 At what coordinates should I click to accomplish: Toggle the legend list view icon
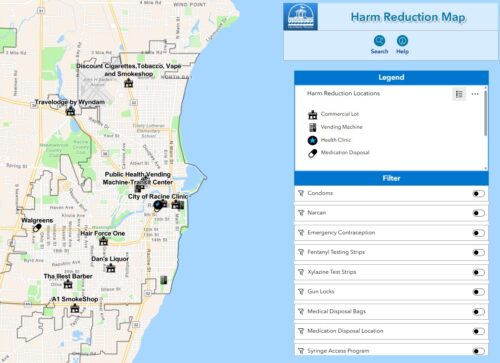tap(459, 94)
